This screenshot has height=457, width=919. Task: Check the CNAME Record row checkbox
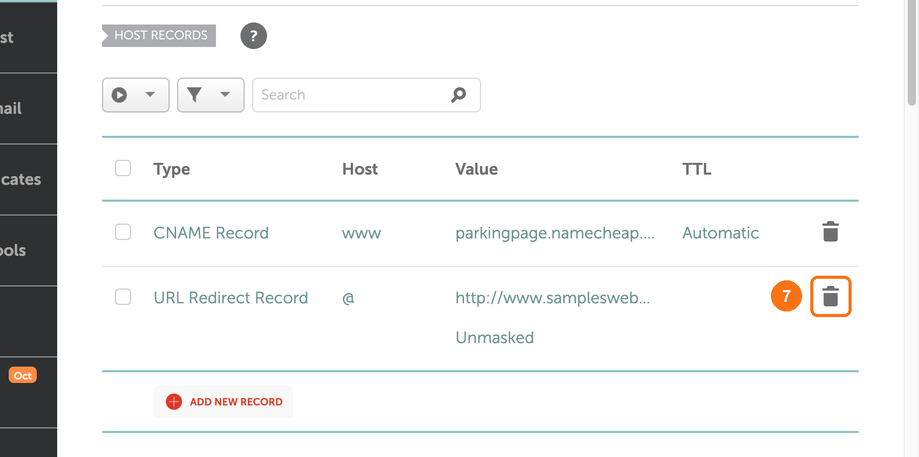tap(122, 232)
